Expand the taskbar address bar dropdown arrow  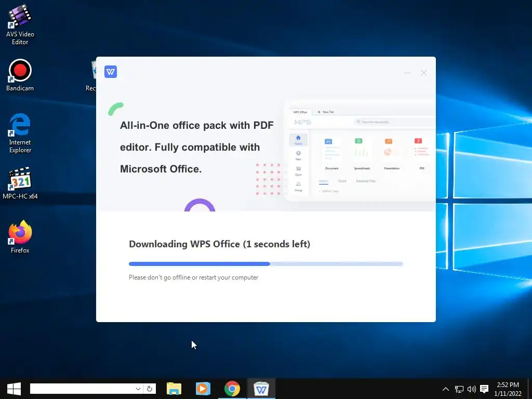pos(138,389)
